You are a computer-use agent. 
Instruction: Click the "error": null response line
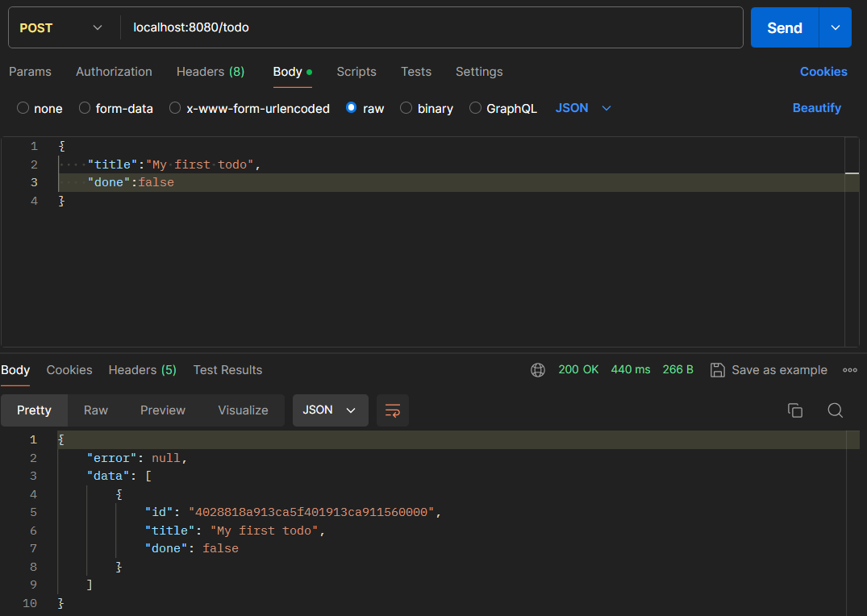137,459
